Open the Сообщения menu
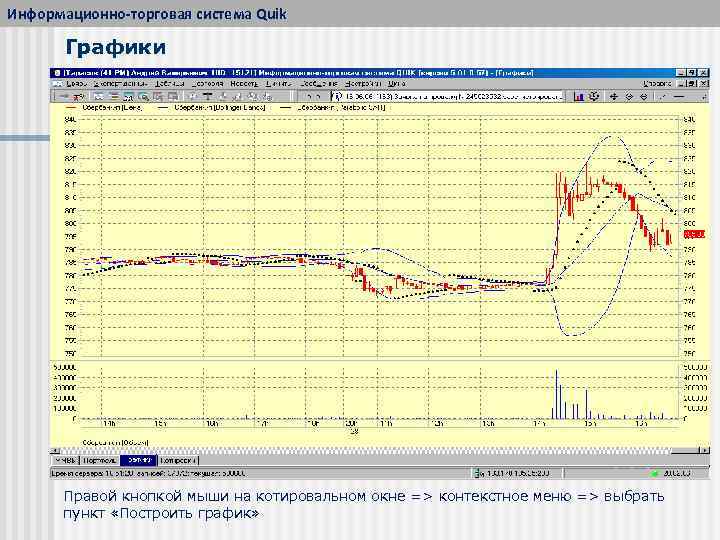 [319, 84]
